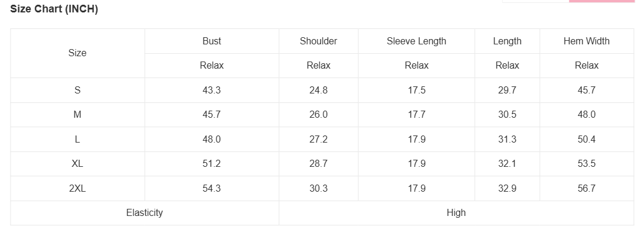
Task: Click shoulder value 26.0 for size M
Action: tap(318, 115)
